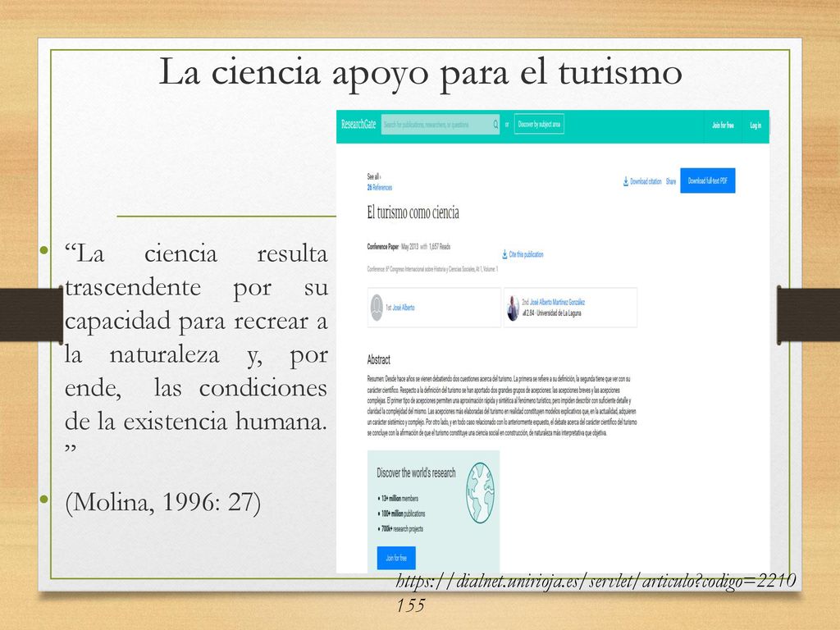Screen dimensions: 840x630
Task: Click the ResearchGate logo
Action: [x=358, y=125]
